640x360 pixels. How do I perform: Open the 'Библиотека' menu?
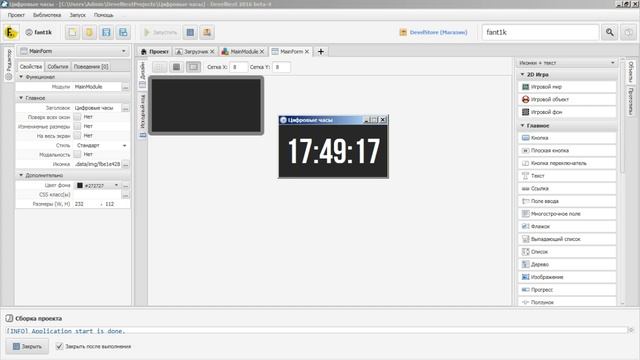pos(47,15)
